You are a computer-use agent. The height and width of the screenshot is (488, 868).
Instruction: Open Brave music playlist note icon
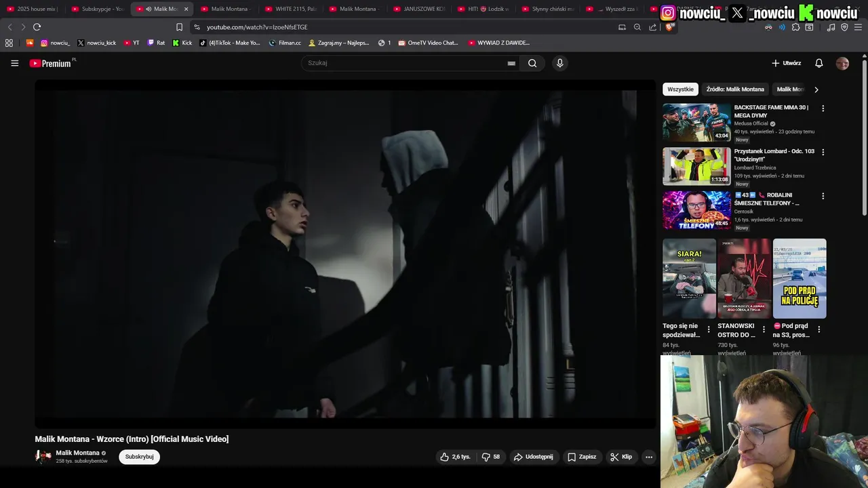831,27
